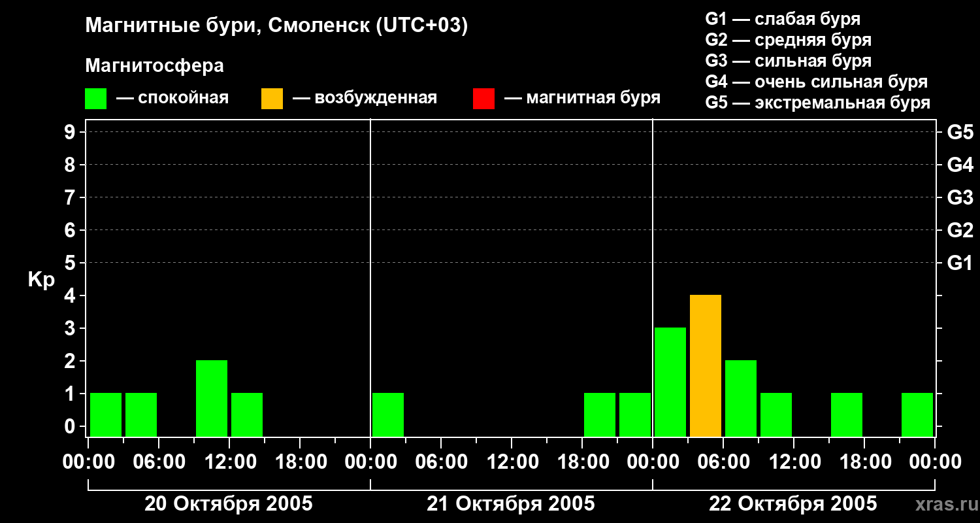
Task: Click the right-axis 'G5' storm level label
Action: pos(960,132)
